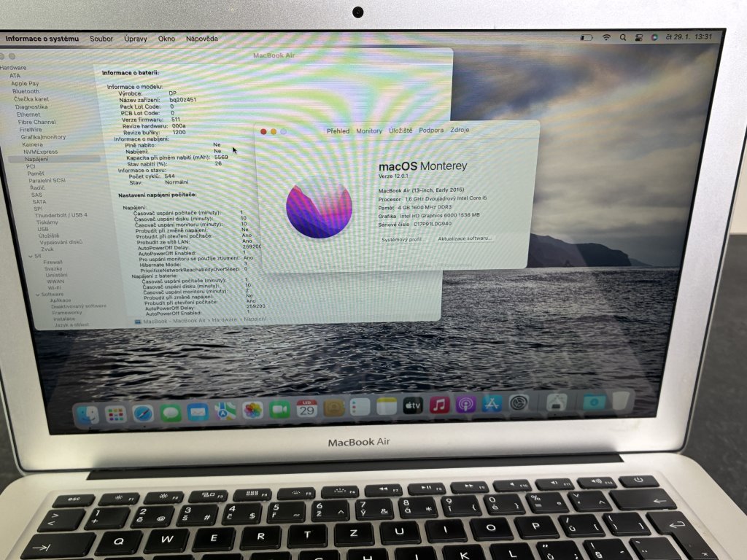Select the highlighted Napájení sidebar row
The width and height of the screenshot is (747, 560).
pyautogui.click(x=53, y=159)
